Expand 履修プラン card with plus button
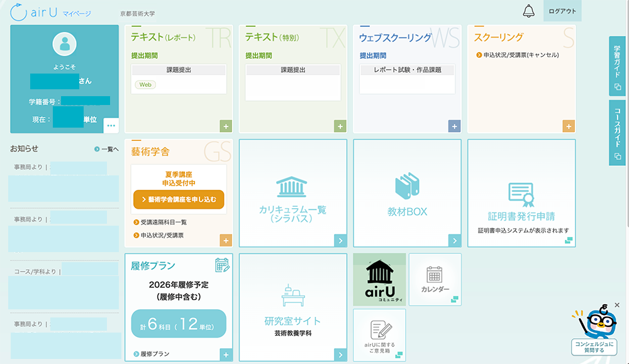The width and height of the screenshot is (629, 364). tap(226, 355)
